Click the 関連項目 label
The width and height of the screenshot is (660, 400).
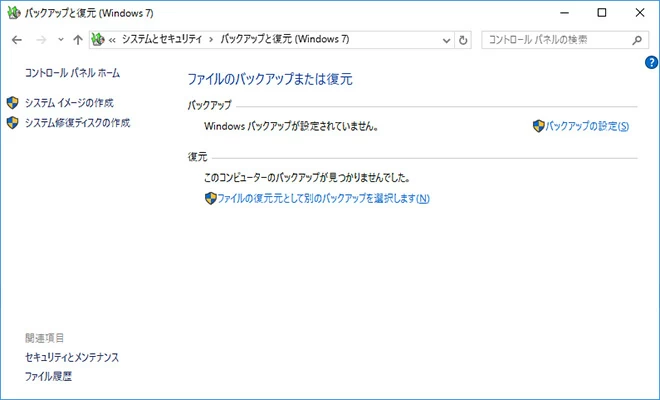[x=44, y=338]
